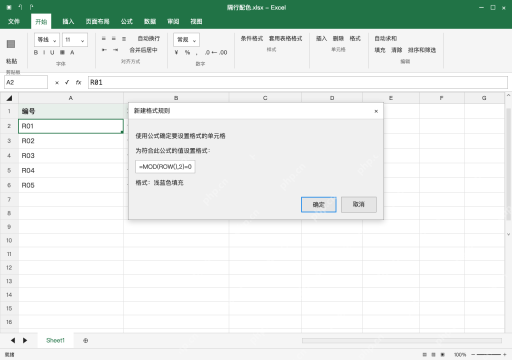512x360 pixels.
Task: Switch to the 数据 Data tab
Action: (x=150, y=21)
